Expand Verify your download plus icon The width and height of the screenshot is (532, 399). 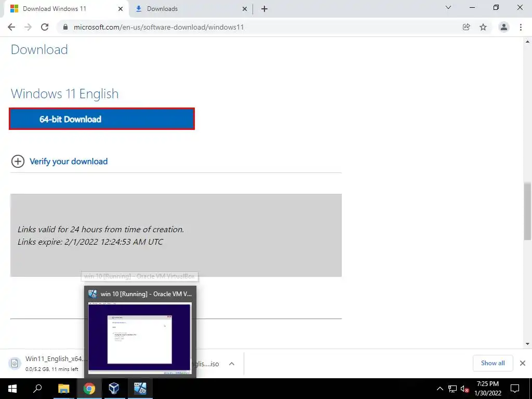[18, 162]
